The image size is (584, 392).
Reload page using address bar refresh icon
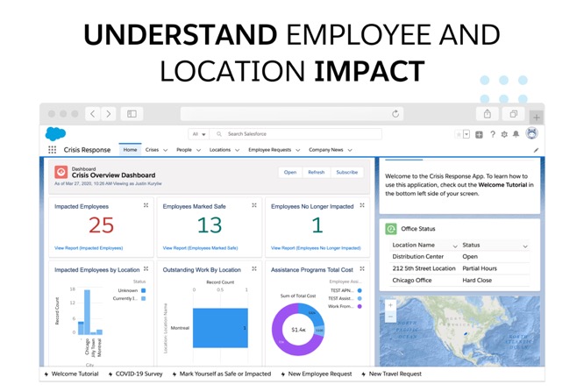(x=395, y=114)
